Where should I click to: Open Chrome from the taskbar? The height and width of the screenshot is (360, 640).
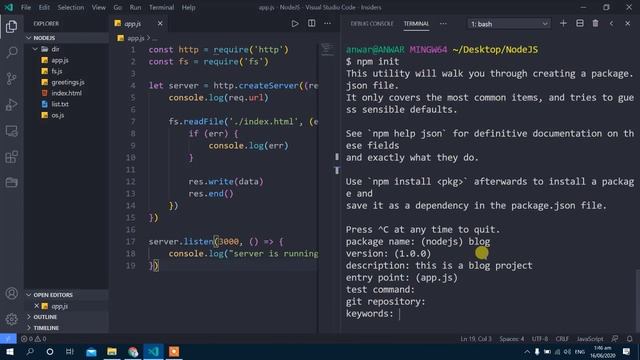[x=133, y=351]
